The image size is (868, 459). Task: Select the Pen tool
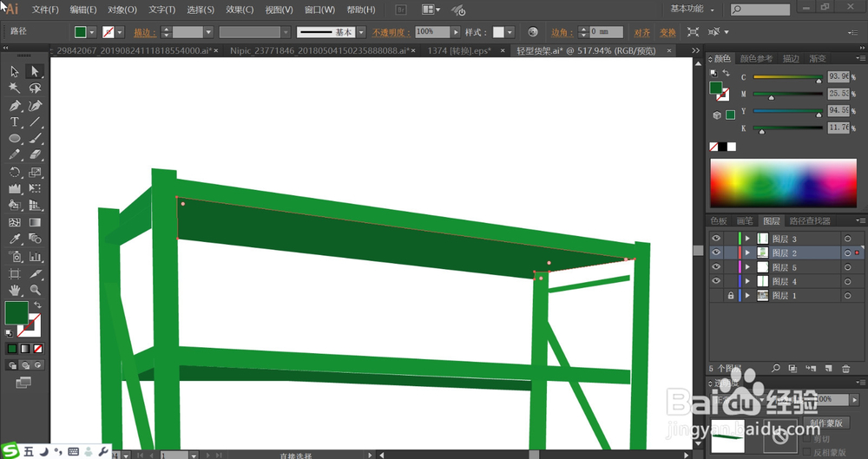pos(15,105)
